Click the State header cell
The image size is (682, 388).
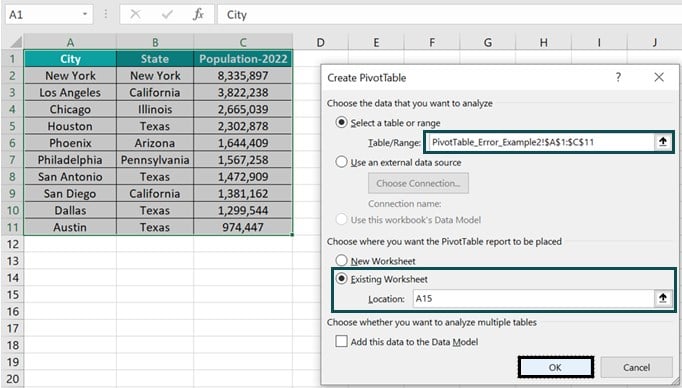tap(155, 59)
